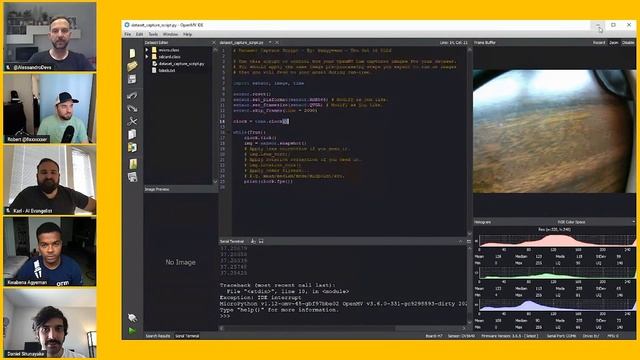The image size is (640, 360).
Task: Click the No Image preview area
Action: click(180, 262)
